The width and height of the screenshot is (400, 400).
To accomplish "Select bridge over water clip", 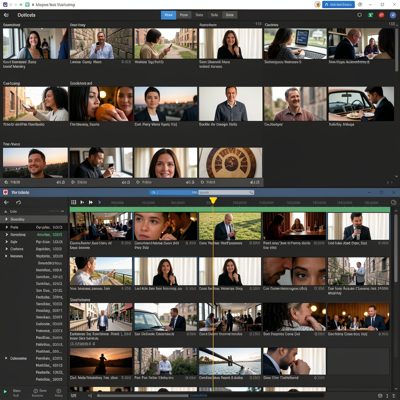I will point(230,361).
